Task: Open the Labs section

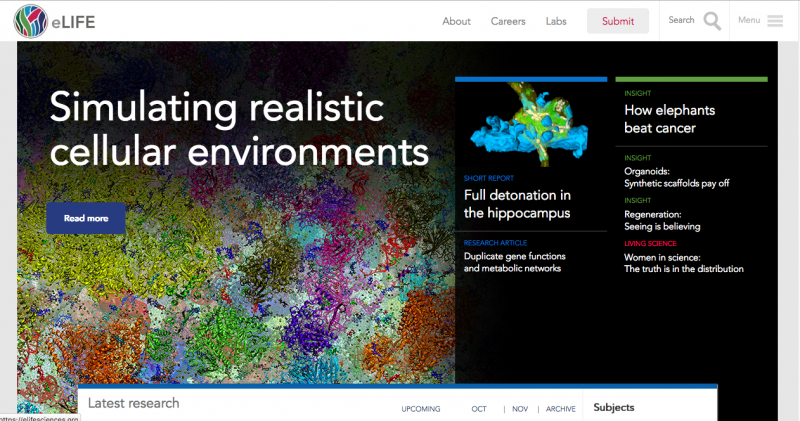Action: click(x=556, y=21)
